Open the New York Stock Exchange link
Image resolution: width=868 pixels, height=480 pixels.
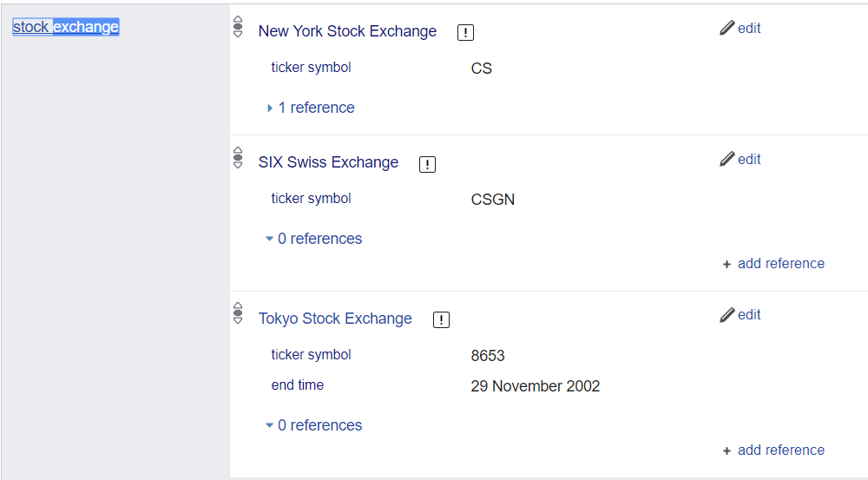pos(347,31)
